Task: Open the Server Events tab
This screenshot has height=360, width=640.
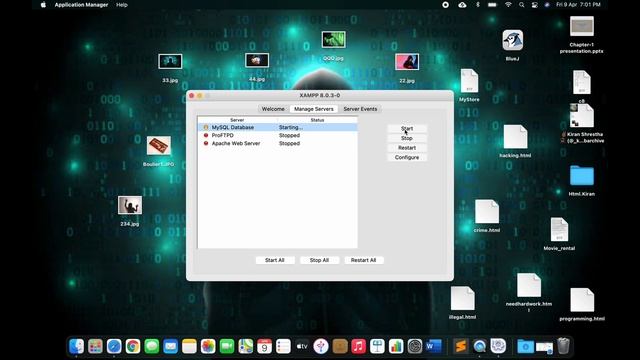Action: pos(360,109)
